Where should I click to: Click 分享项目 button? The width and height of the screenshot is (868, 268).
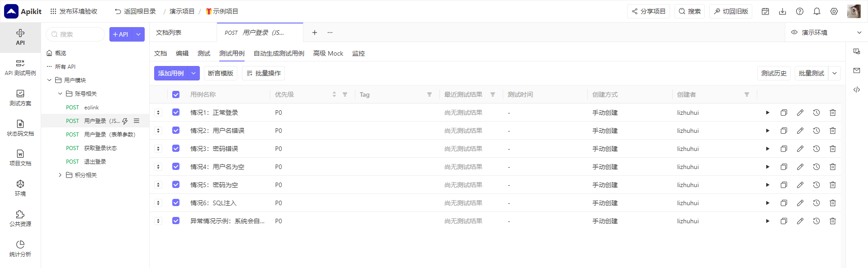(648, 11)
